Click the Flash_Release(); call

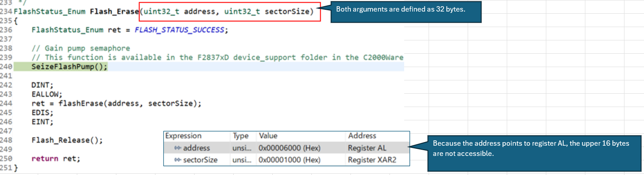point(67,140)
